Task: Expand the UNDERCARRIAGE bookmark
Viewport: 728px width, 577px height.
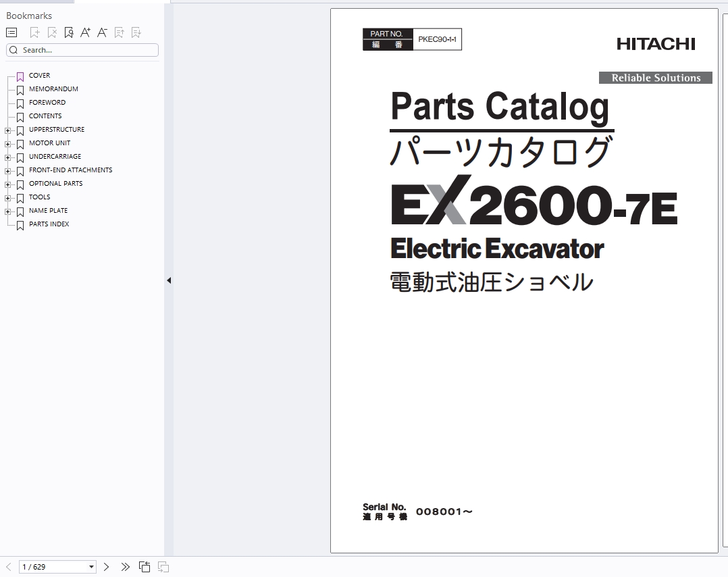Action: coord(7,157)
